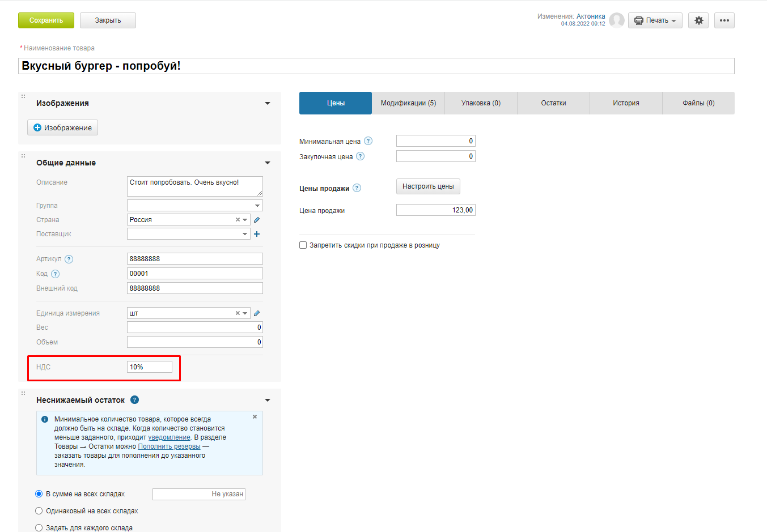Select 'Задать для каждого склада' option

(x=39, y=527)
